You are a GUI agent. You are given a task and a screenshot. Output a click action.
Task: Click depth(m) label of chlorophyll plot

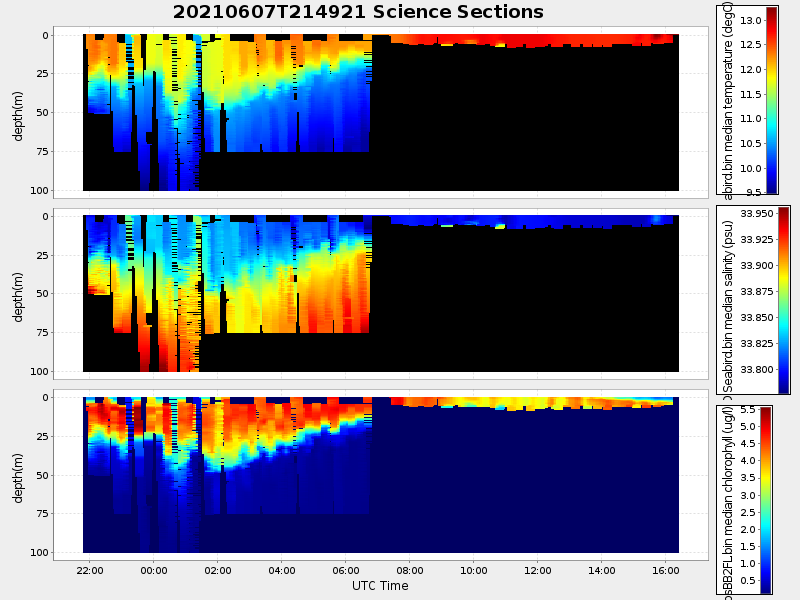(x=18, y=475)
